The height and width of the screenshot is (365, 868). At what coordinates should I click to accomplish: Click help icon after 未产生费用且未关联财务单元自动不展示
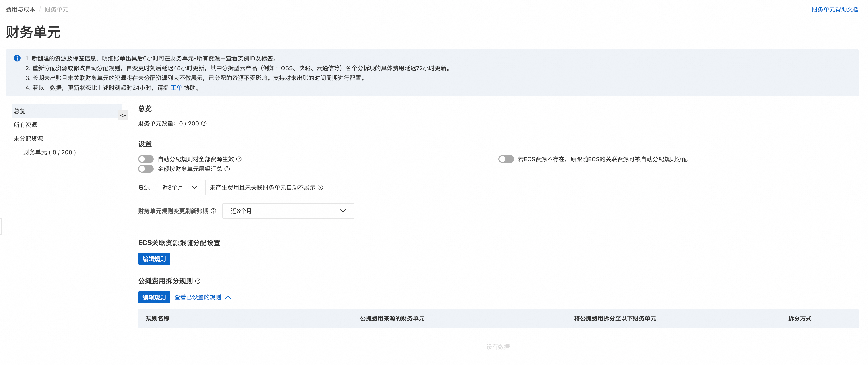[x=320, y=188]
